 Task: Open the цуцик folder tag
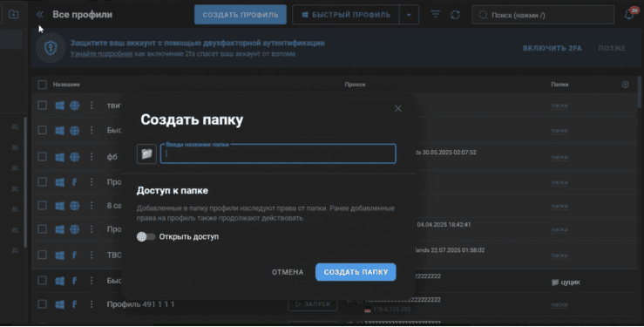coord(566,283)
